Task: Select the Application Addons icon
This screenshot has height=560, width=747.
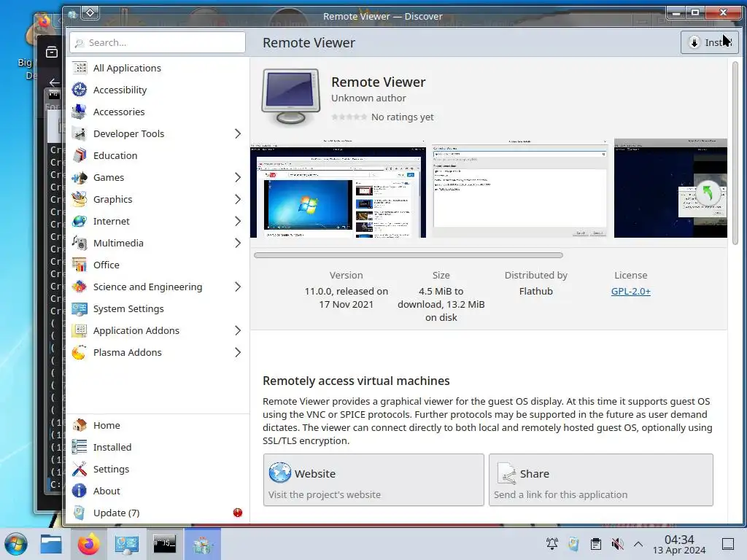Action: pyautogui.click(x=80, y=331)
